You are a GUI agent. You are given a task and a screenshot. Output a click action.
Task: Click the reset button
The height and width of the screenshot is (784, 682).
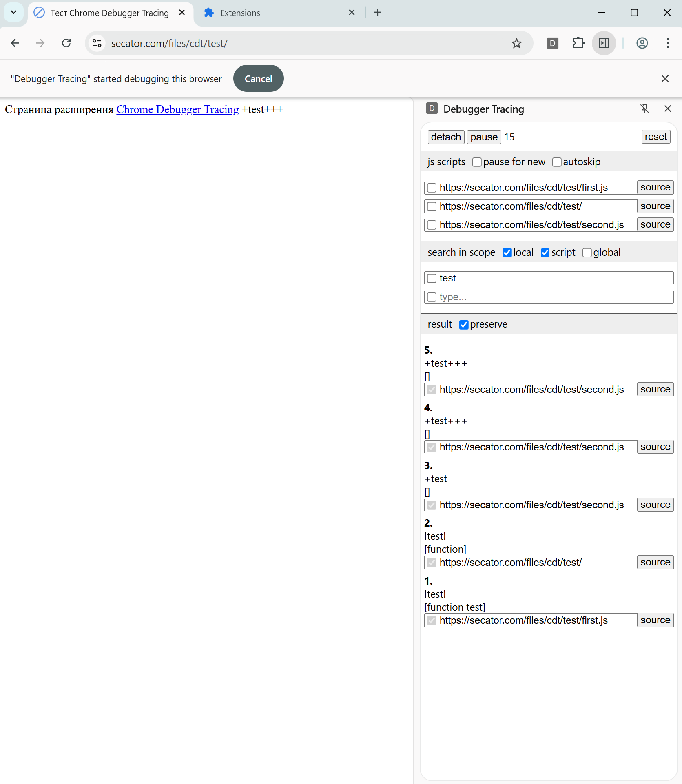(655, 137)
